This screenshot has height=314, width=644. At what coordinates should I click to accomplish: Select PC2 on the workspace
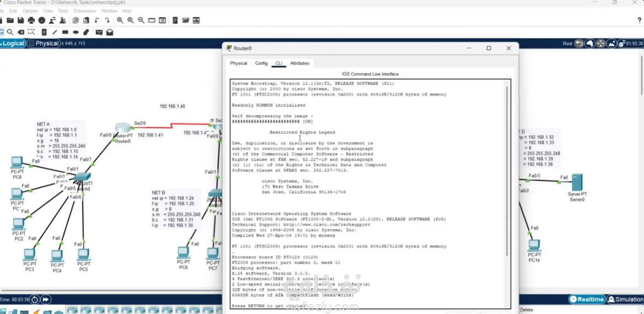pos(19,224)
